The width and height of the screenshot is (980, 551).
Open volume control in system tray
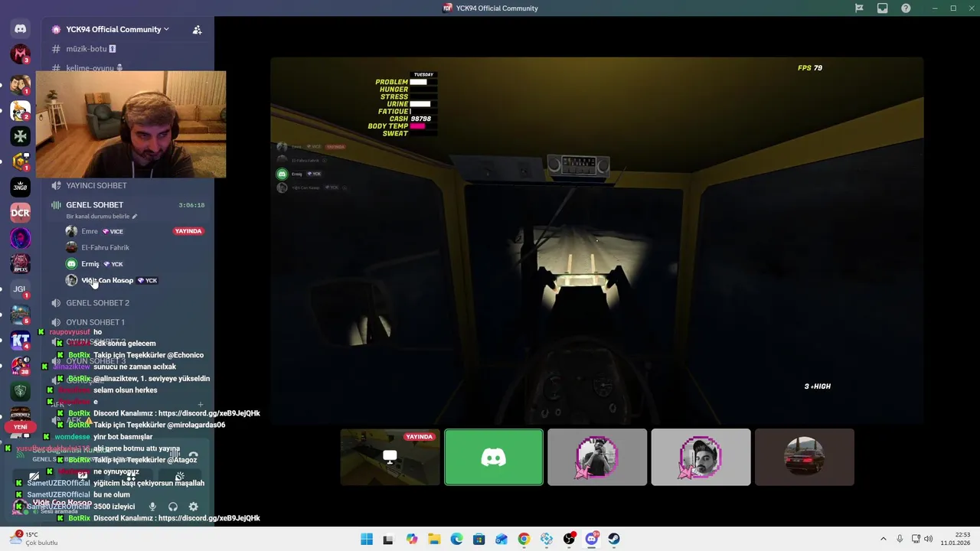[x=929, y=539]
